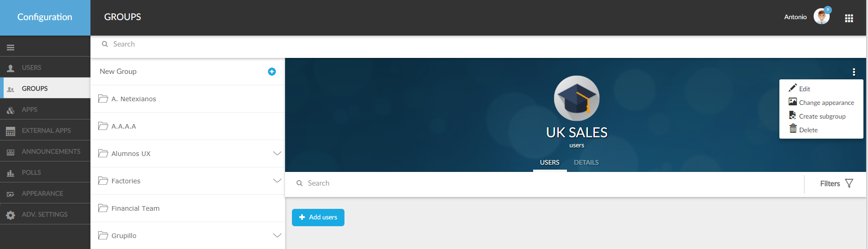868x249 pixels.
Task: Switch to the USERS tab
Action: pos(550,162)
